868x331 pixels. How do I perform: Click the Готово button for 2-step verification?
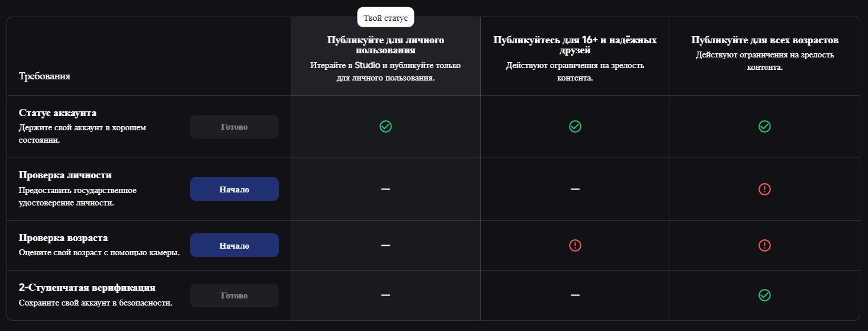(x=234, y=295)
